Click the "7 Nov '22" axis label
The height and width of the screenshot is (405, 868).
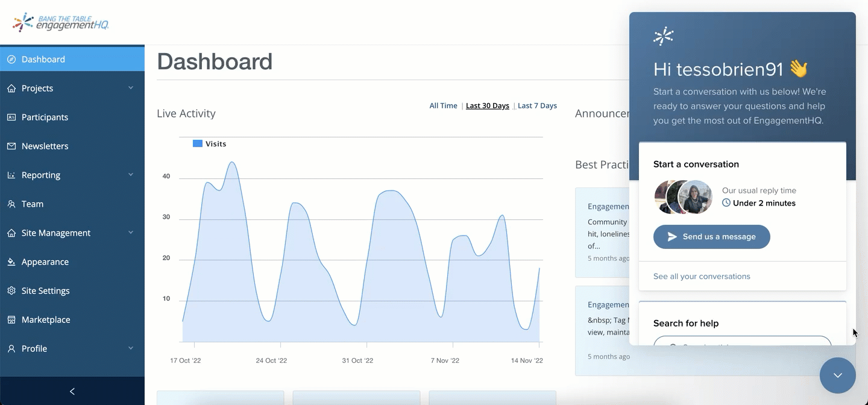pos(445,360)
